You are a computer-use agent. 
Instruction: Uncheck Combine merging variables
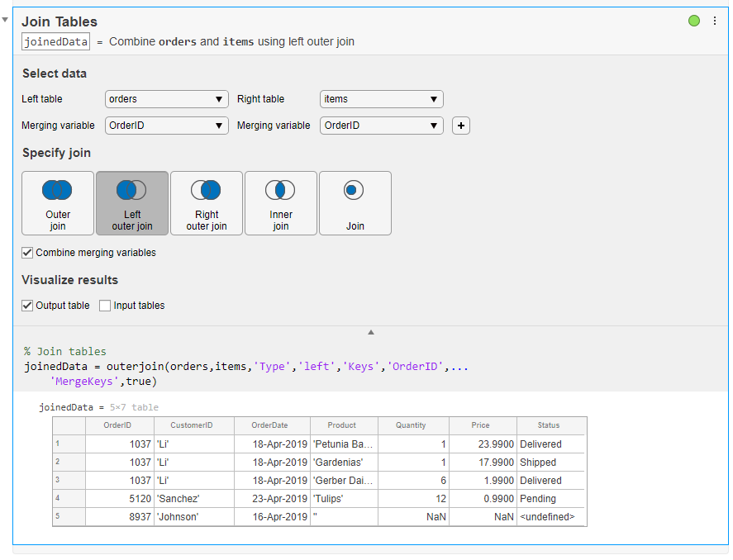tap(28, 253)
